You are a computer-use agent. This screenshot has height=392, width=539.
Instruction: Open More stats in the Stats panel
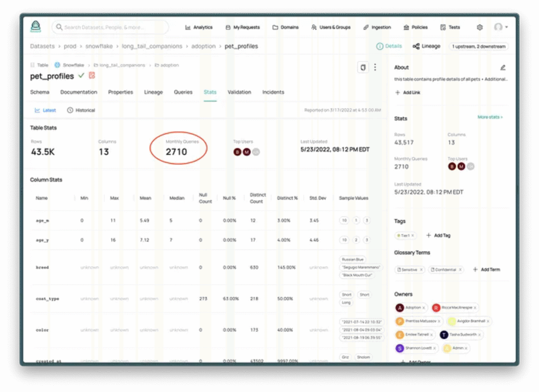[x=490, y=117]
